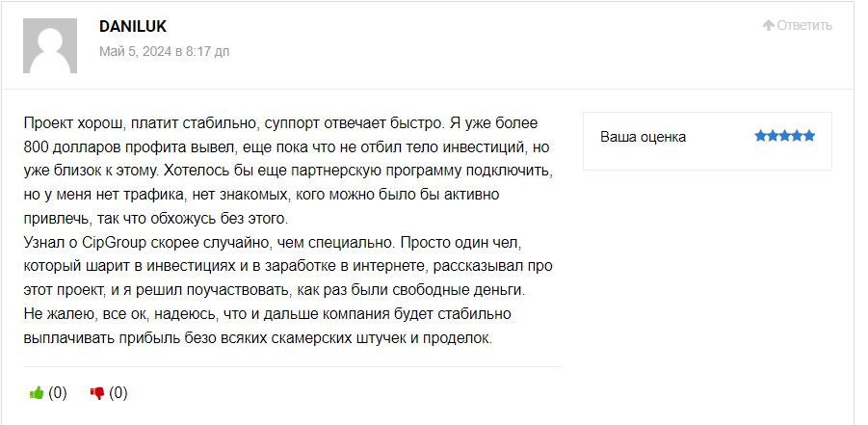Click the dislike count next to thumbs-down
868x425 pixels.
(x=118, y=393)
